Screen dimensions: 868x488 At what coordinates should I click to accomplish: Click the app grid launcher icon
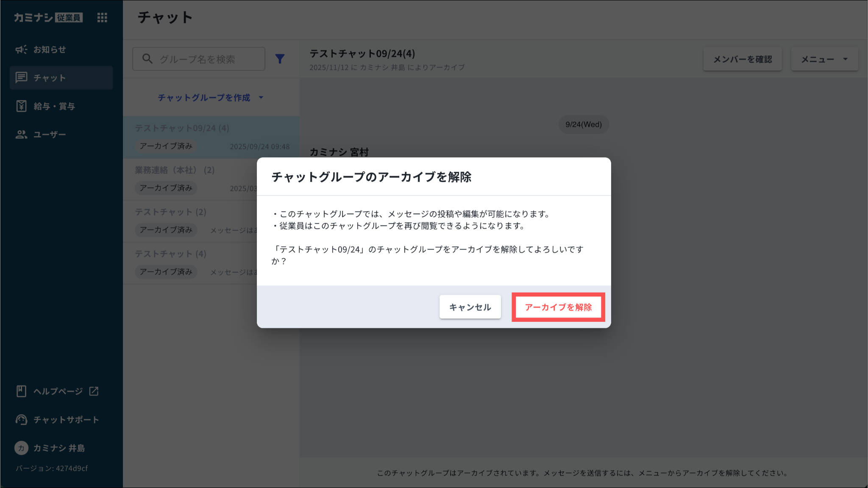click(102, 17)
